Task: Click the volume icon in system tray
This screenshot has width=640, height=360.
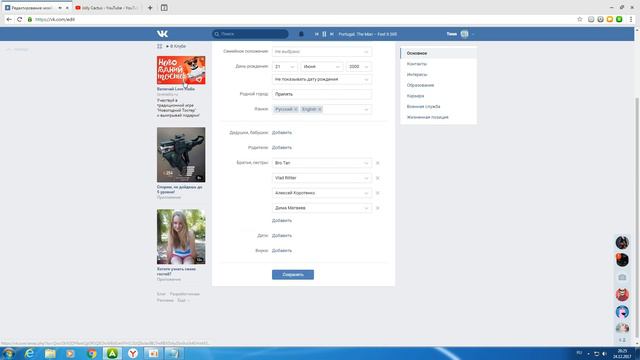Action: tap(604, 353)
